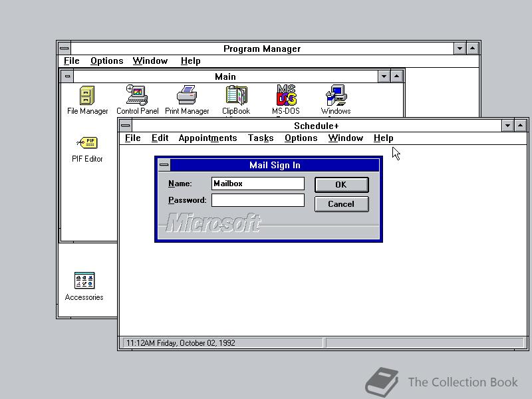Click the Password input field
The height and width of the screenshot is (399, 532).
[257, 199]
